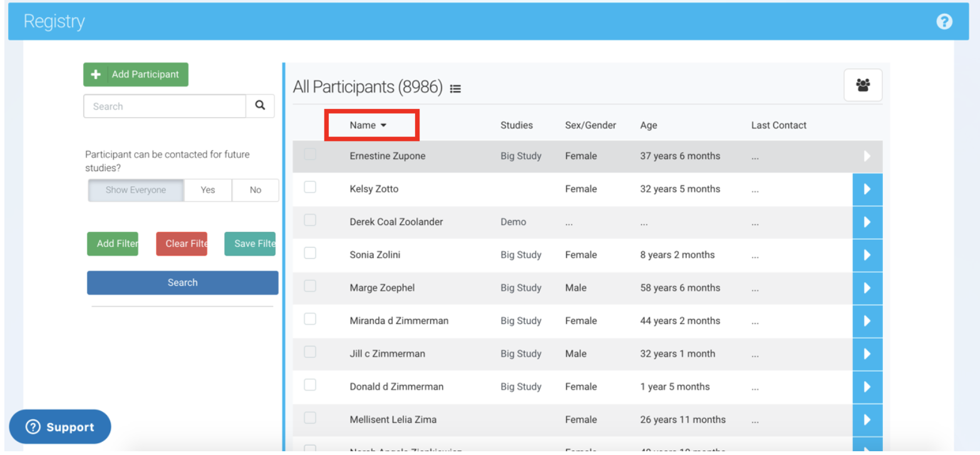The image size is (980, 455).
Task: Select Yes for future contact filter
Action: (208, 190)
